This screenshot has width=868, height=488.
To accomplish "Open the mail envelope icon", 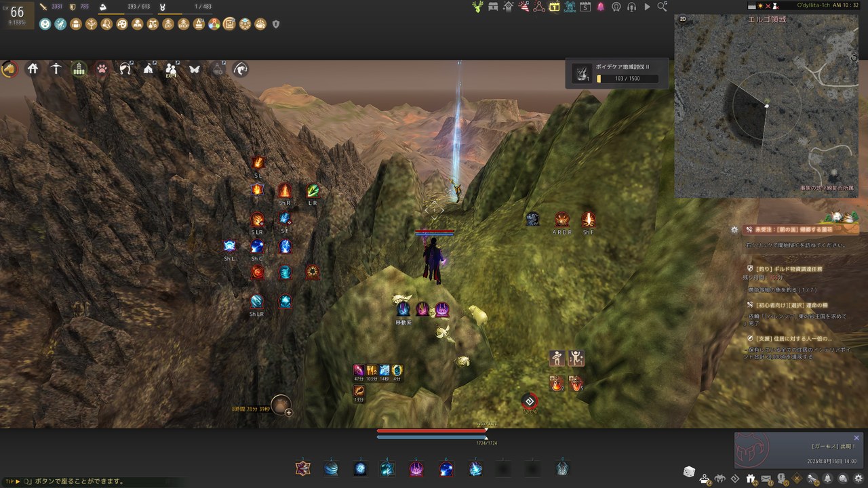I will point(766,479).
